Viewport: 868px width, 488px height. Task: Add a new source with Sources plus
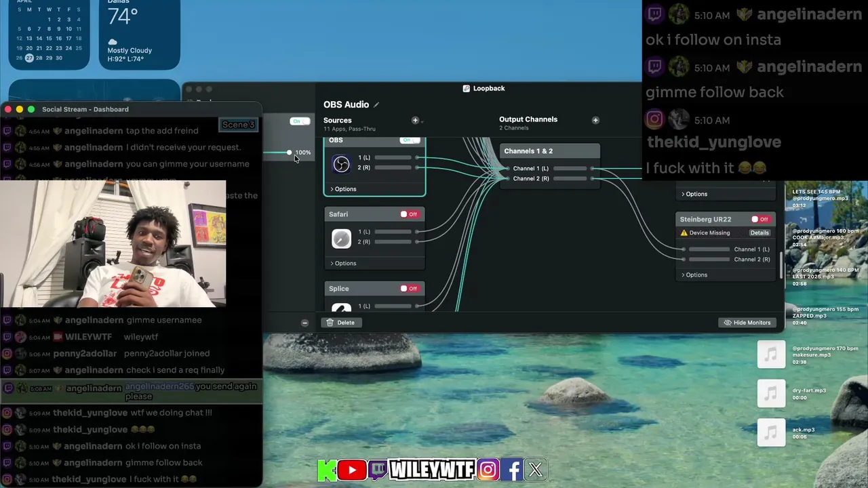tap(415, 120)
